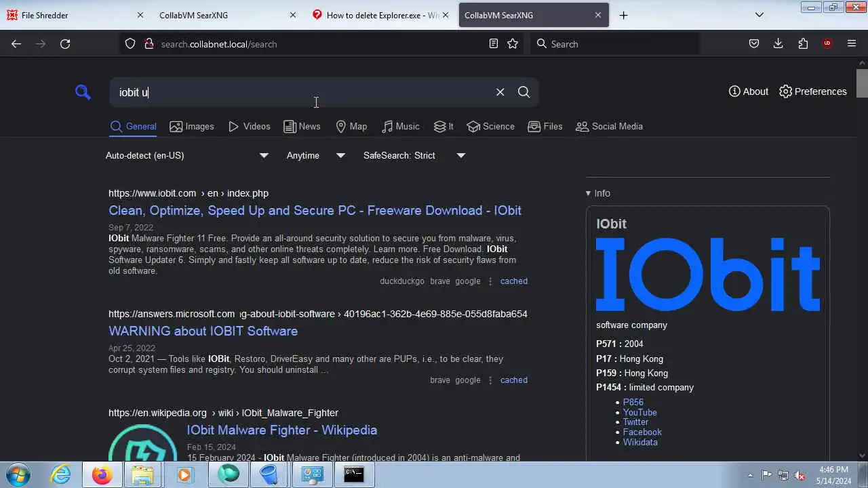The image size is (868, 488).
Task: Open cached link of Microsoft answers result
Action: 513,380
